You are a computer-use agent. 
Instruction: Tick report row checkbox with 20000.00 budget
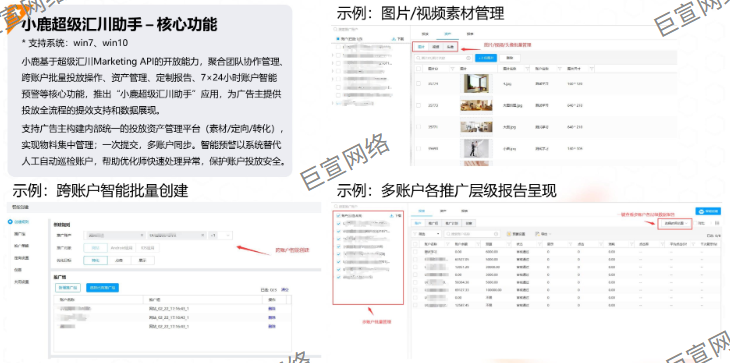(x=416, y=267)
